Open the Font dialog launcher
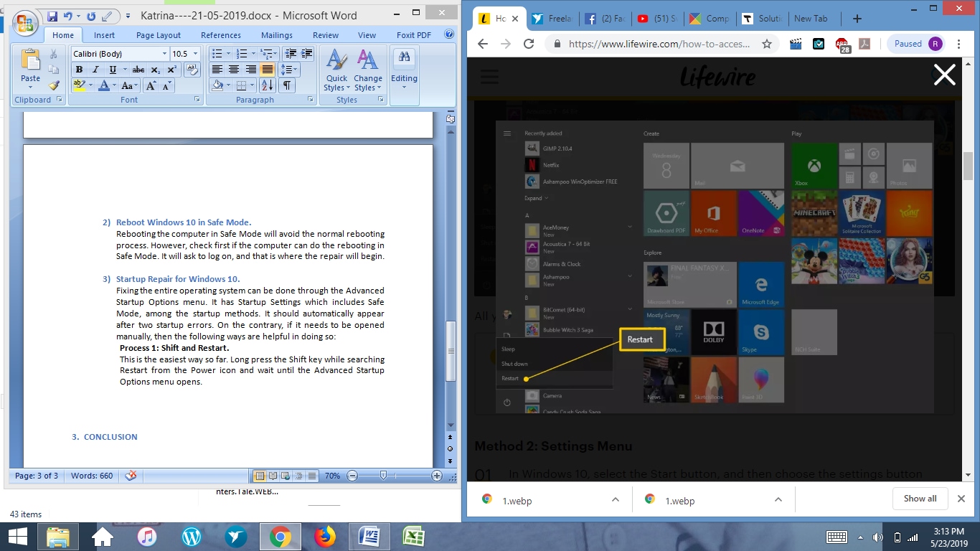The height and width of the screenshot is (551, 980). pyautogui.click(x=197, y=100)
